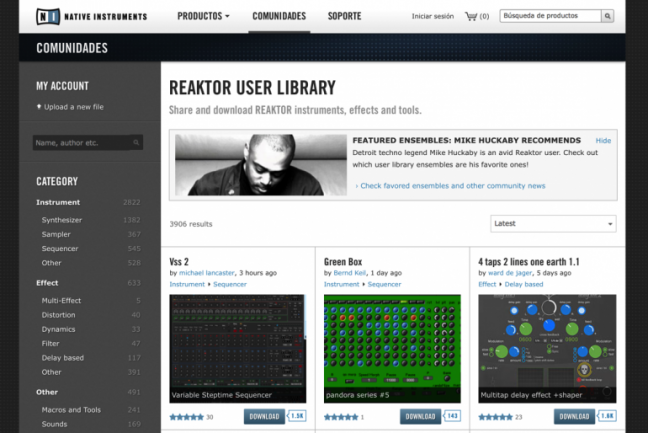This screenshot has width=648, height=433.
Task: View author michael lancaster's profile
Action: [x=207, y=273]
